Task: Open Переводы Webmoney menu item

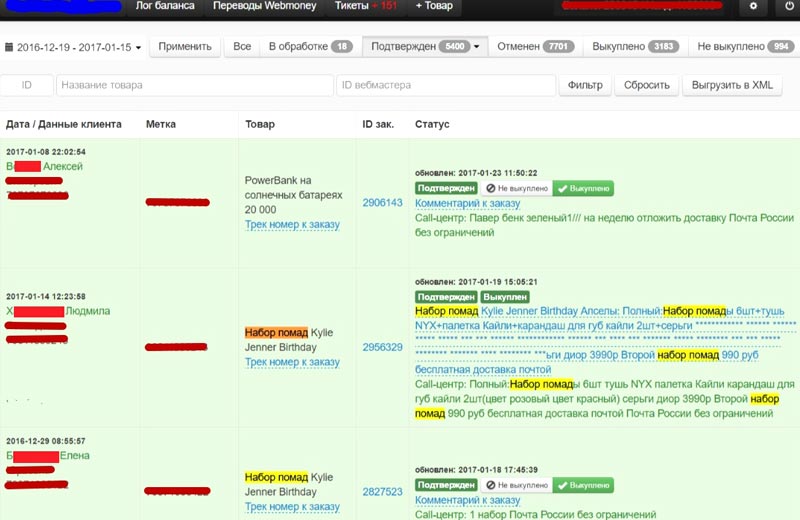Action: [x=264, y=6]
